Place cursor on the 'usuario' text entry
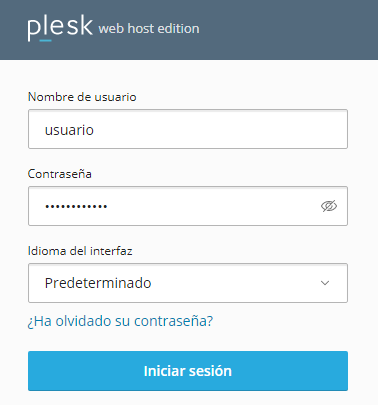 pos(69,130)
